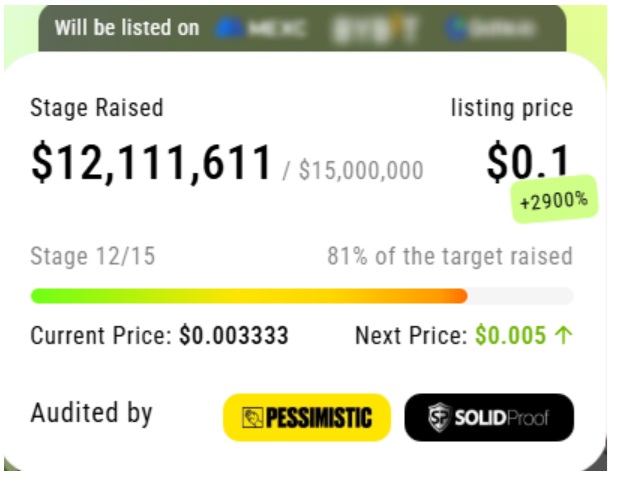618x478 pixels.
Task: Click the "Will be listed on" banner text
Action: click(127, 27)
